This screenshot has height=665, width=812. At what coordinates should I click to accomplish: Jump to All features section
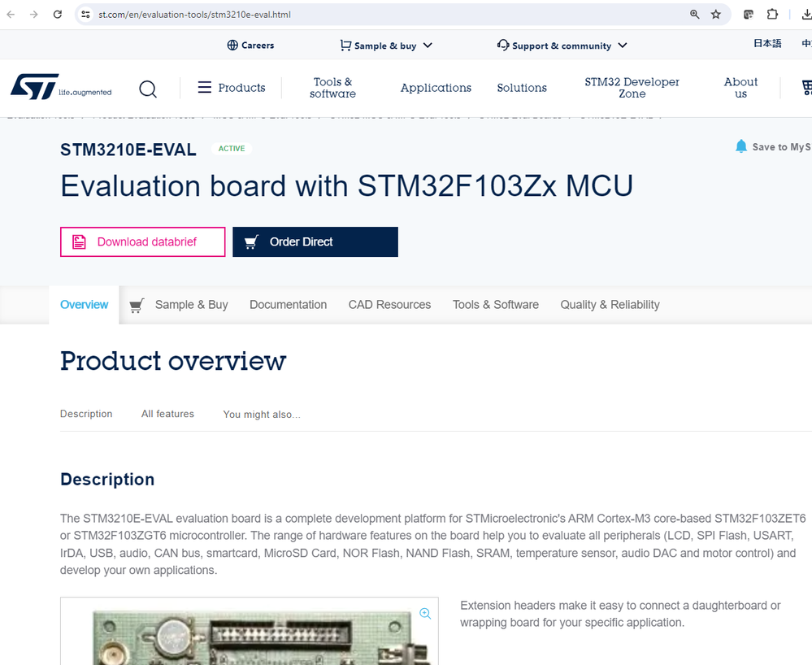(167, 414)
